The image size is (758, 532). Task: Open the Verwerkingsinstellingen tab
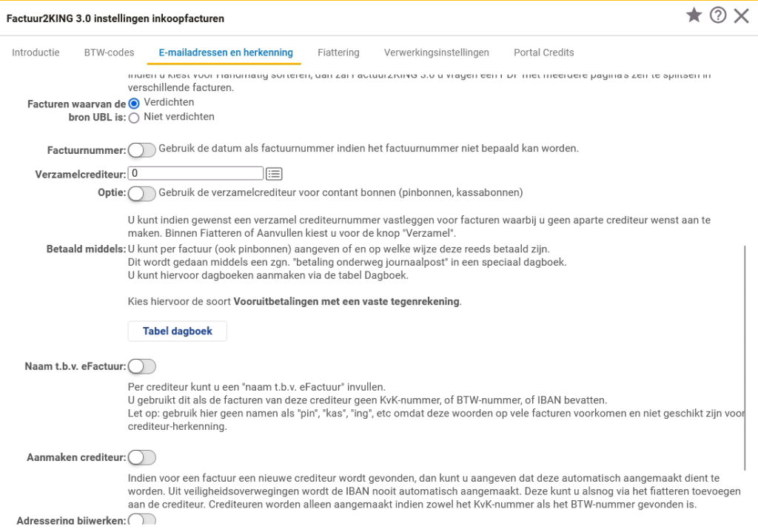pos(436,53)
